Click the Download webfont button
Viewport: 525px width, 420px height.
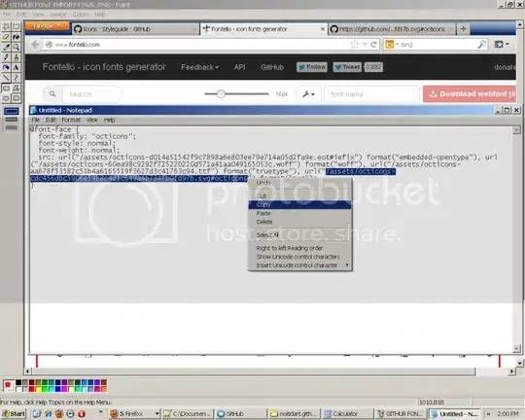point(470,93)
